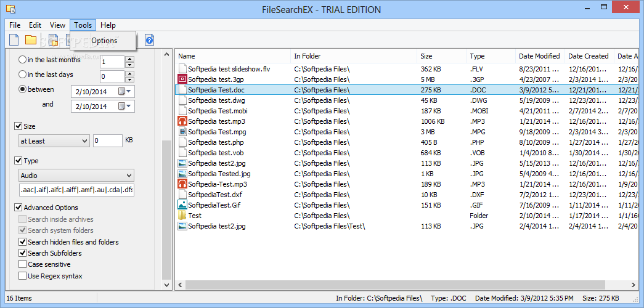644x308 pixels.
Task: Click the file icon of Softpedia test.php
Action: tap(182, 142)
